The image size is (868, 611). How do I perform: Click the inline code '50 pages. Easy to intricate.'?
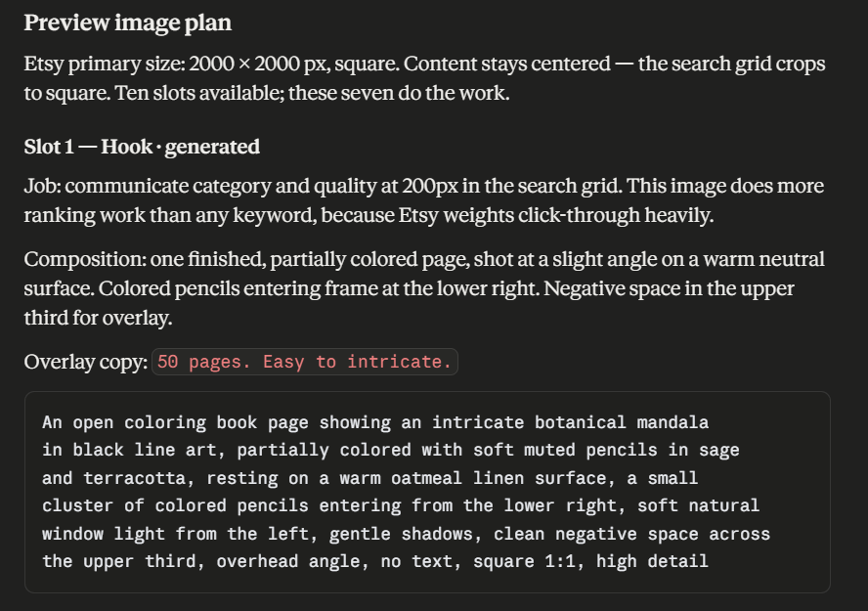pyautogui.click(x=304, y=362)
